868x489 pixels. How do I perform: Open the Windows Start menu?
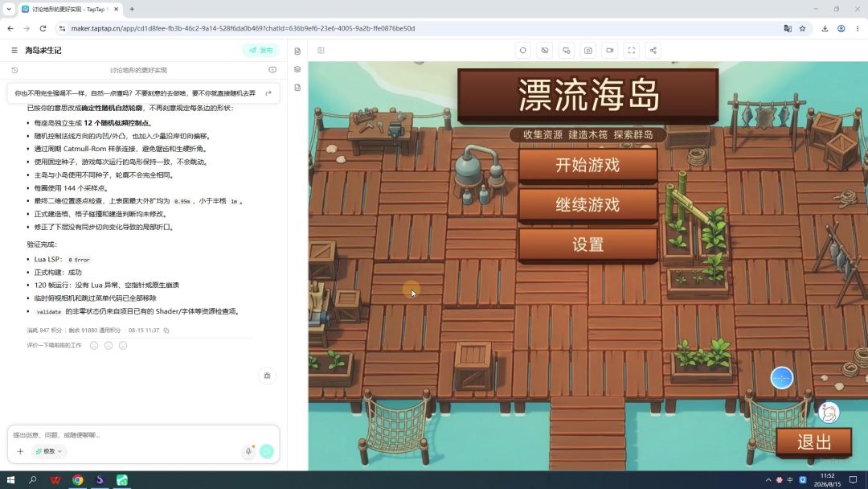[10, 480]
